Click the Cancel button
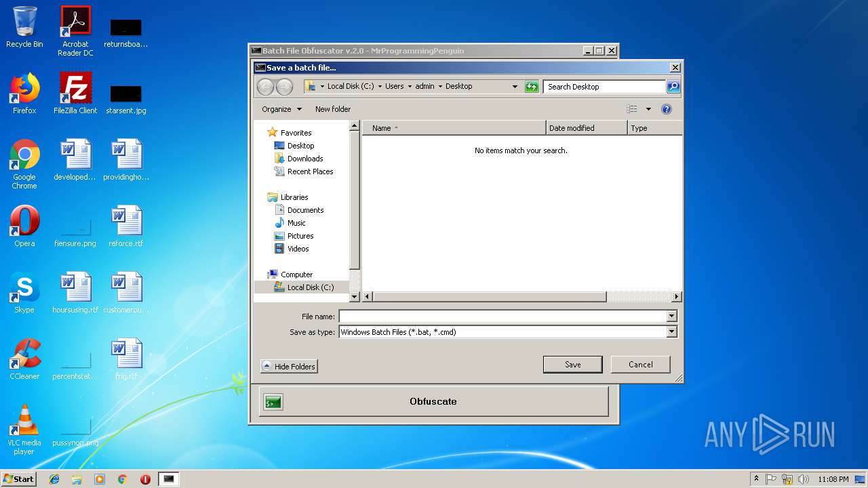Image resolution: width=868 pixels, height=488 pixels. 641,365
